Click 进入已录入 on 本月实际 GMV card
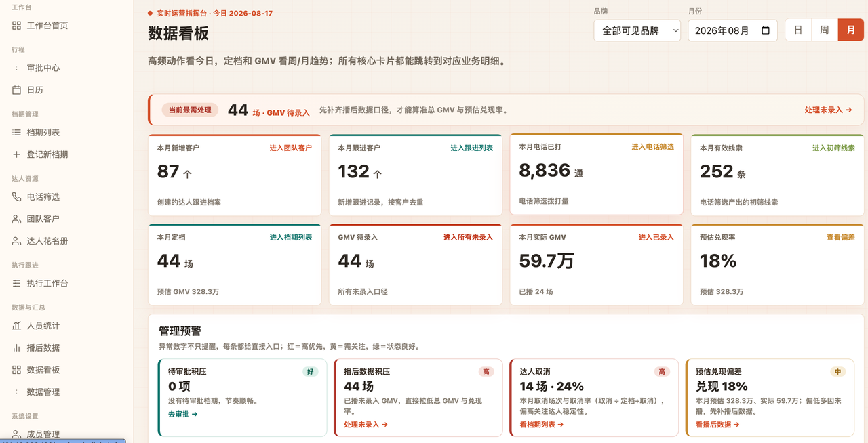 (x=656, y=238)
